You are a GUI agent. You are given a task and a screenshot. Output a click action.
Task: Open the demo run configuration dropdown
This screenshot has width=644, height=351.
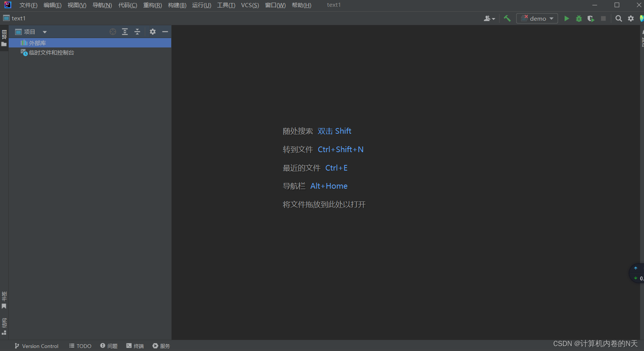pos(537,18)
